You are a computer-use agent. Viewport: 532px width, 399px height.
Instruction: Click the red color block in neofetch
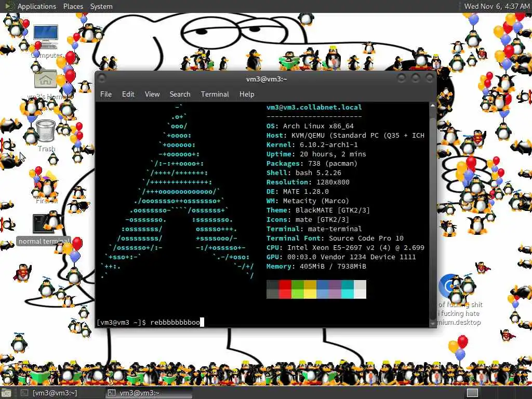(285, 289)
